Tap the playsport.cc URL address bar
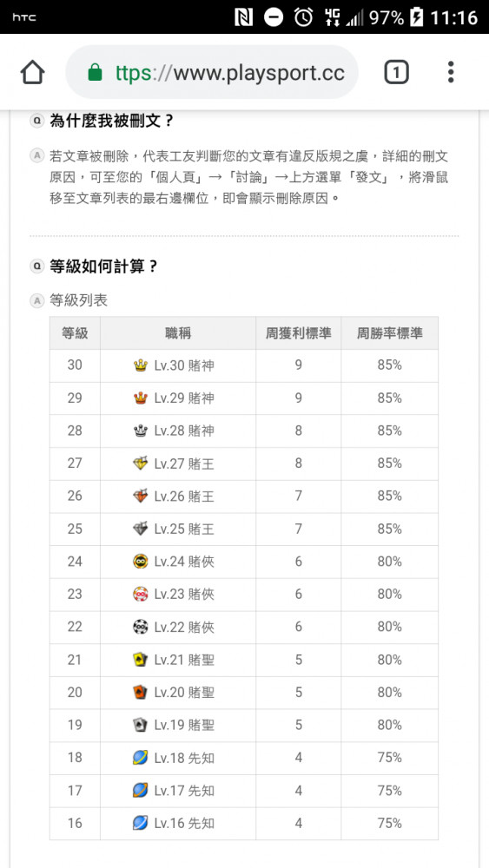489x868 pixels. pyautogui.click(x=212, y=73)
